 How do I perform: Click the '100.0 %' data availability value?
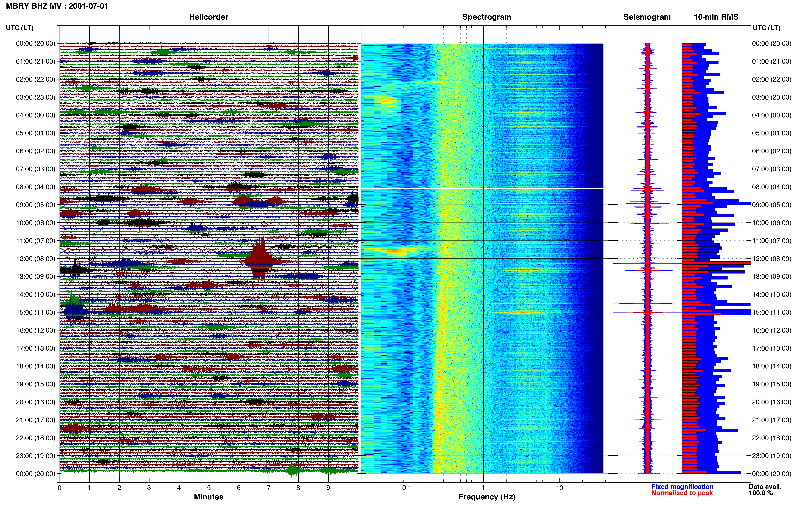click(761, 493)
